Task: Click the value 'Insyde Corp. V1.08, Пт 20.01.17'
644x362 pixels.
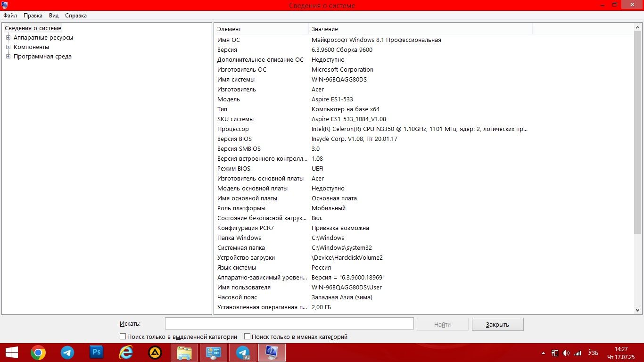Action: coord(355,139)
